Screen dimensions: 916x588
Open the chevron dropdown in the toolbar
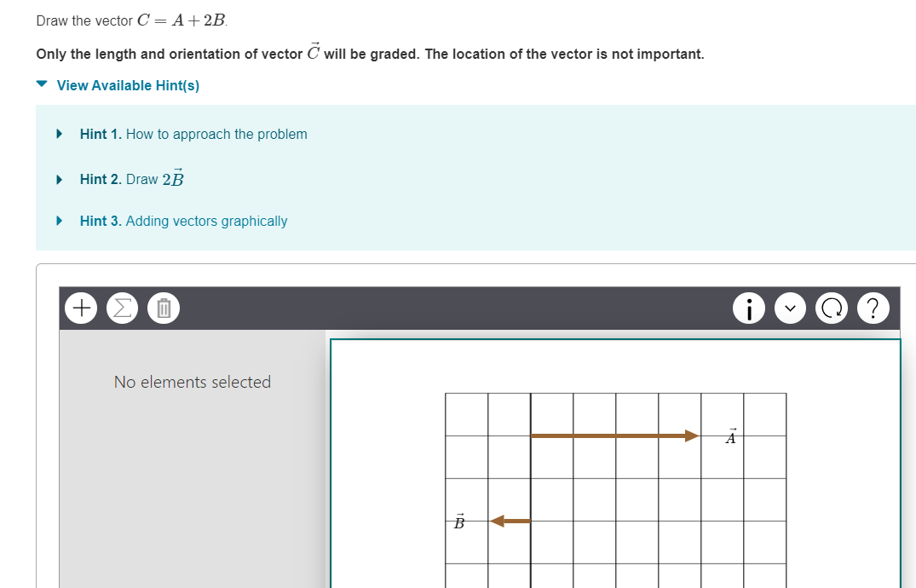tap(790, 308)
